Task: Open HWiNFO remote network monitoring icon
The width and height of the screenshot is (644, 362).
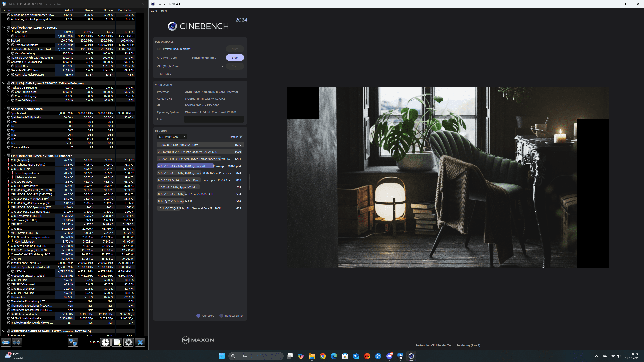Action: 73,342
